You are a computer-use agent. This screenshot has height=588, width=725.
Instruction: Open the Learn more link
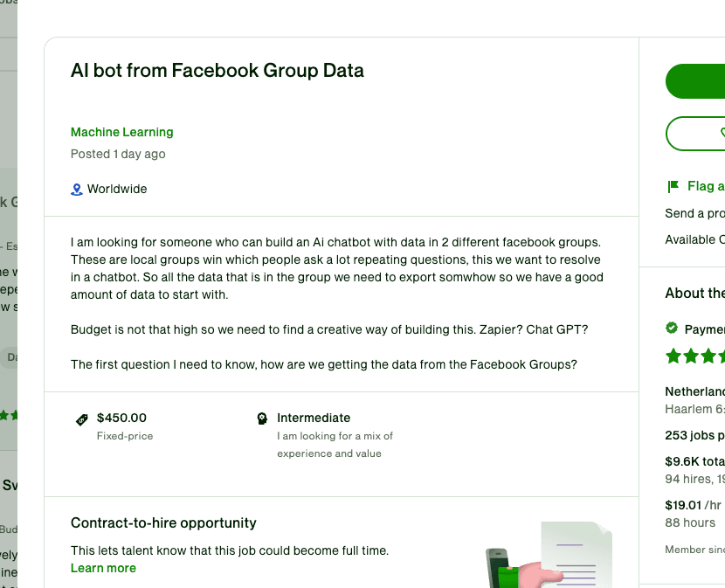pyautogui.click(x=103, y=568)
